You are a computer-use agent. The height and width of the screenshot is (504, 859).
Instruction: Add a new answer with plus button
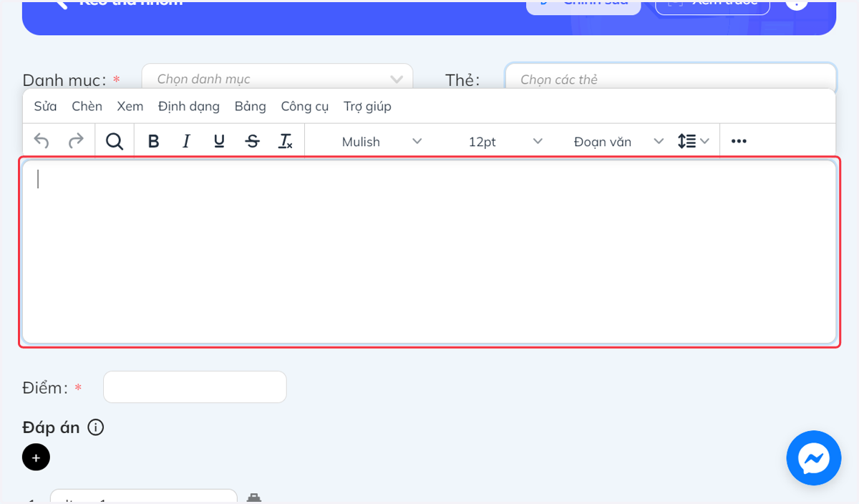coord(36,457)
